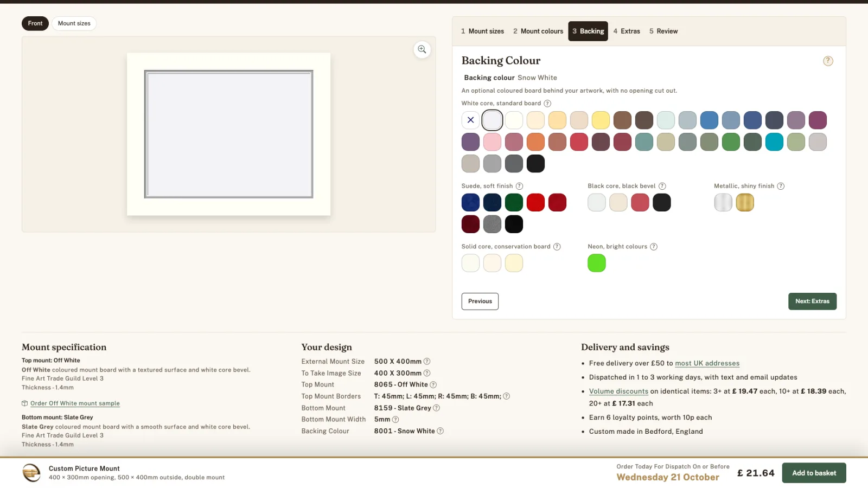Go to step 4 Extras
The width and height of the screenshot is (868, 488).
[x=627, y=31]
